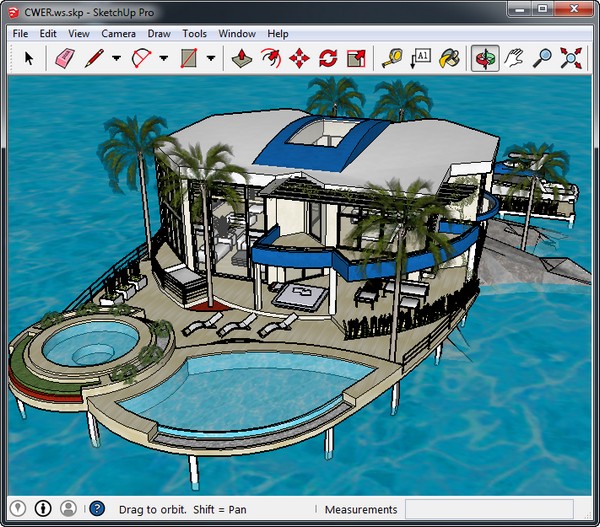This screenshot has height=527, width=600.
Task: Select the Tape Measure tool
Action: [x=392, y=58]
